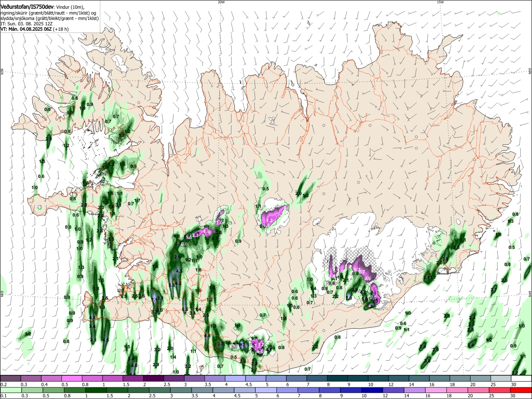Select snow legend swatch between 0.3 and 0.4
The height and width of the screenshot is (399, 532).
click(31, 378)
